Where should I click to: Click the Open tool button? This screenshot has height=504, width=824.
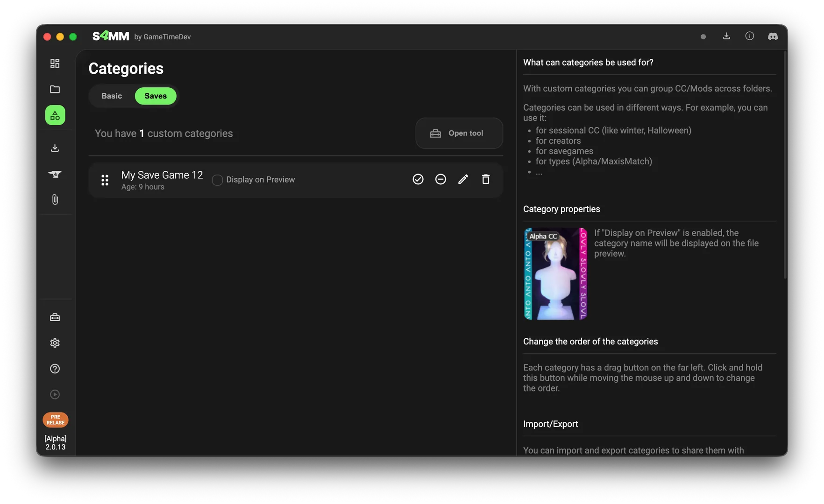coord(459,133)
